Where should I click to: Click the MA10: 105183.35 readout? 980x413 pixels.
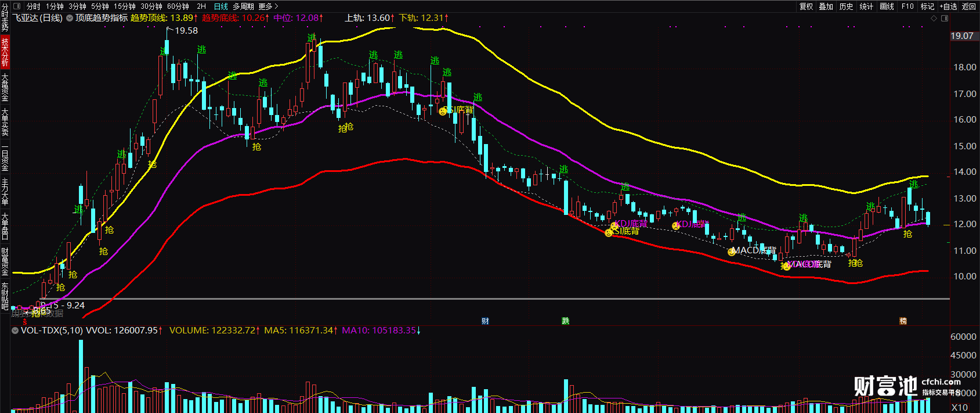tap(381, 331)
